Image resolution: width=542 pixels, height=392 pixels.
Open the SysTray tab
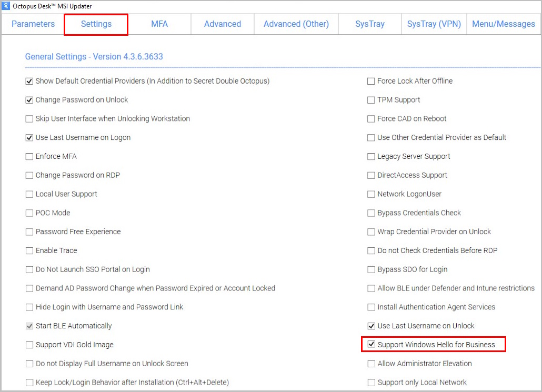[370, 24]
